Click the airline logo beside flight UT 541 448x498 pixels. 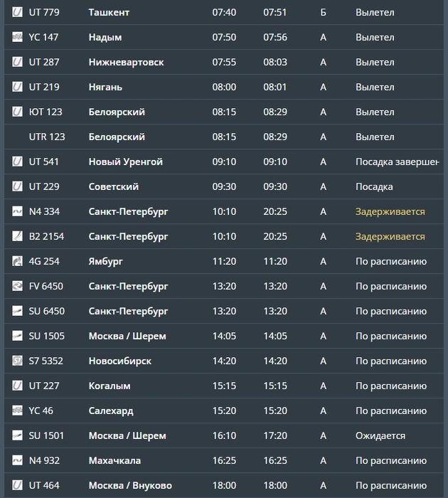coord(17,161)
